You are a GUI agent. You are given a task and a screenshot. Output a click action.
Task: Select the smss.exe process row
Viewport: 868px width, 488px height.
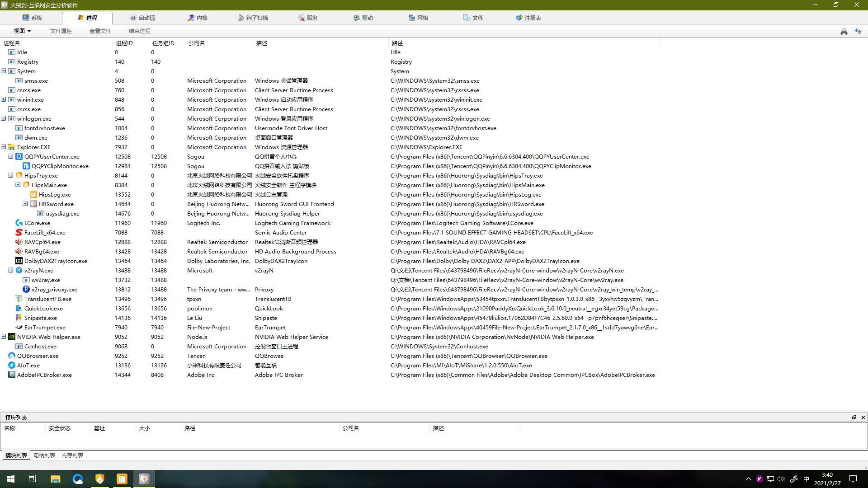[x=330, y=81]
